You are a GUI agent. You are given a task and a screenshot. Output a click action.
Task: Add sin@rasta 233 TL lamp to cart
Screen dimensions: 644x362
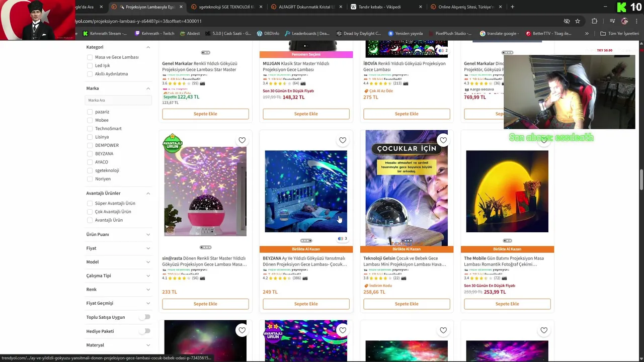tap(205, 304)
